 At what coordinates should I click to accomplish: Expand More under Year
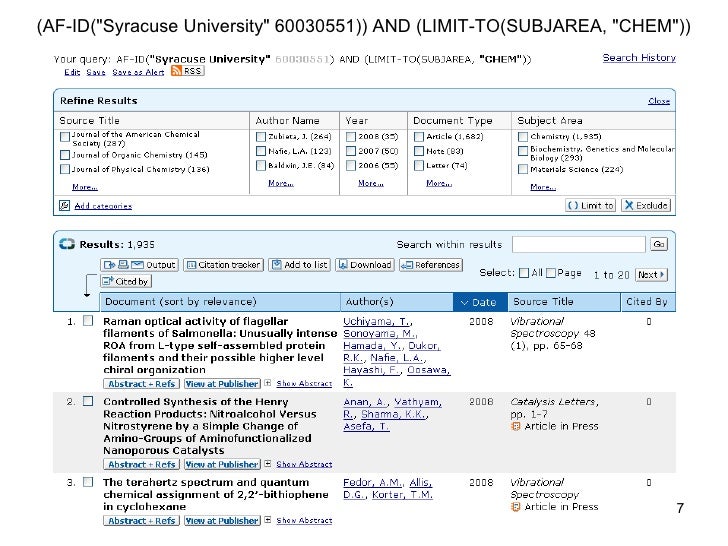click(x=370, y=183)
